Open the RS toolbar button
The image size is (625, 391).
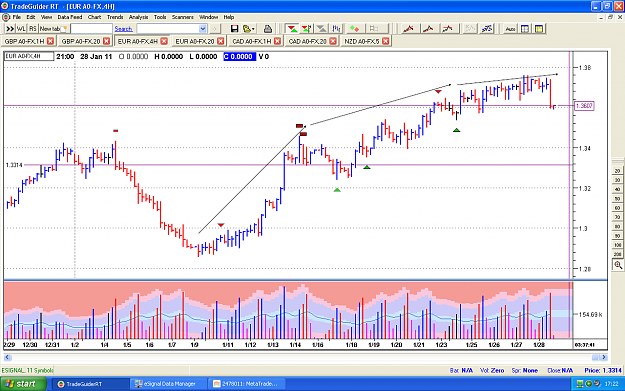[x=33, y=29]
